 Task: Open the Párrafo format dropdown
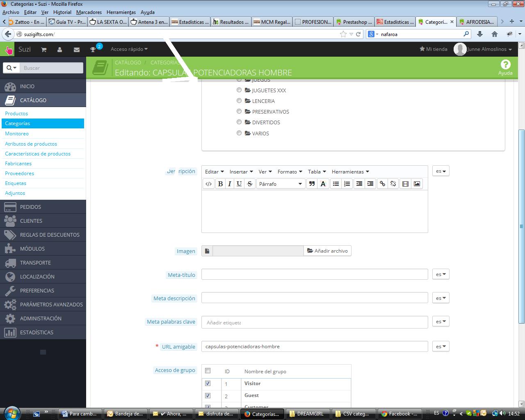click(281, 184)
